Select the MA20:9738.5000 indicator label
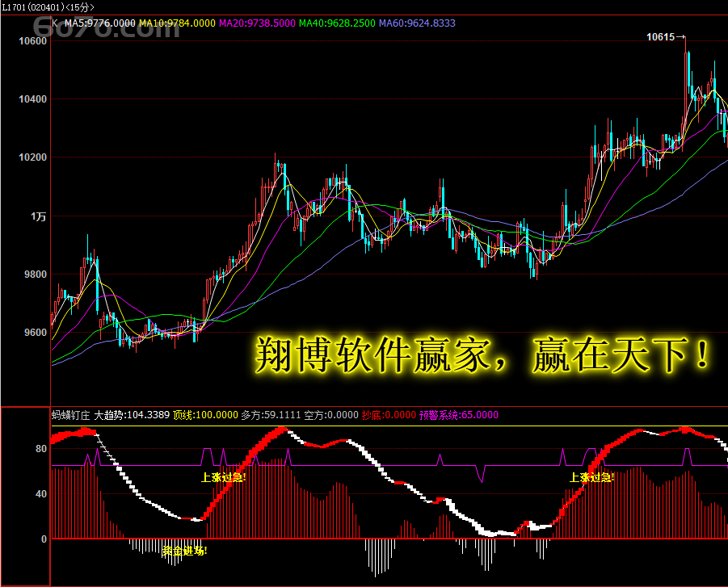 point(257,23)
